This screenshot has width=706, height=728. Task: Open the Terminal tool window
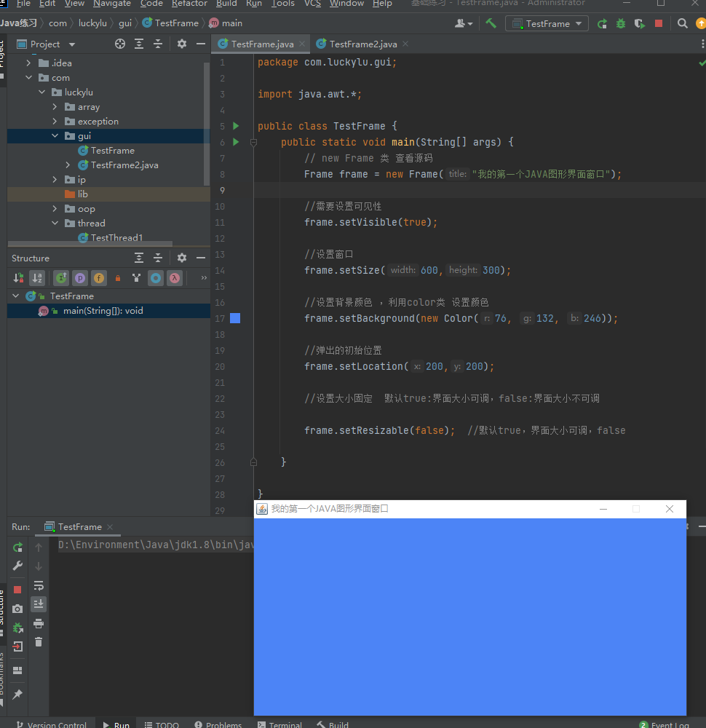pos(280,724)
